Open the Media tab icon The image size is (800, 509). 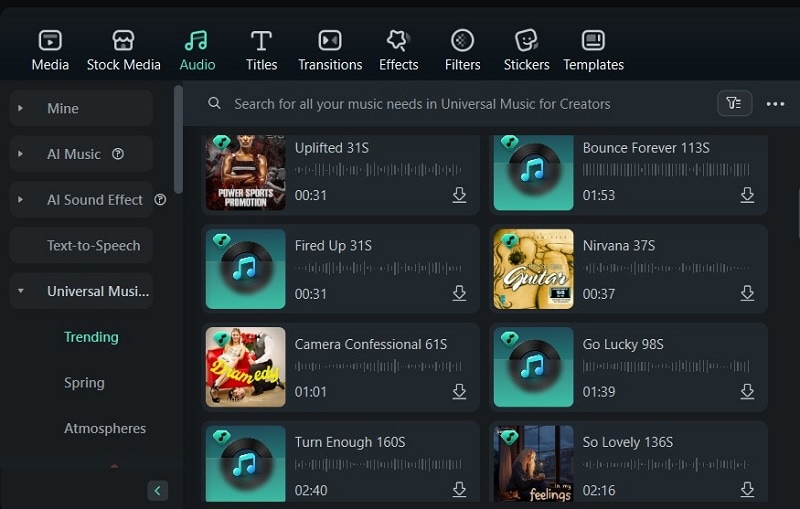click(50, 40)
